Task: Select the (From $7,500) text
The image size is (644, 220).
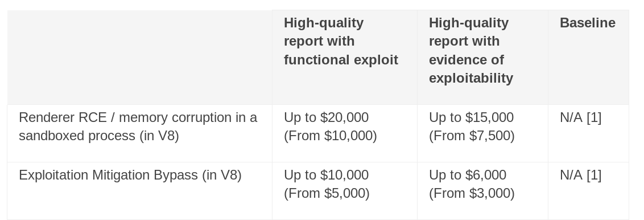Action: 472,136
